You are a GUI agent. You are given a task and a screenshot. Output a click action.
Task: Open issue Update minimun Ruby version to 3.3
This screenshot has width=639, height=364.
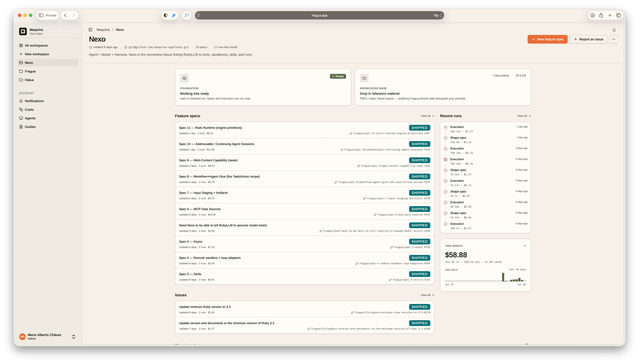pyautogui.click(x=304, y=309)
